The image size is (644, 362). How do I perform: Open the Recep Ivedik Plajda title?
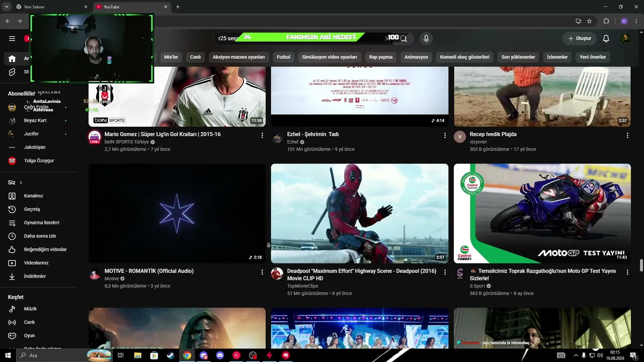tap(493, 134)
